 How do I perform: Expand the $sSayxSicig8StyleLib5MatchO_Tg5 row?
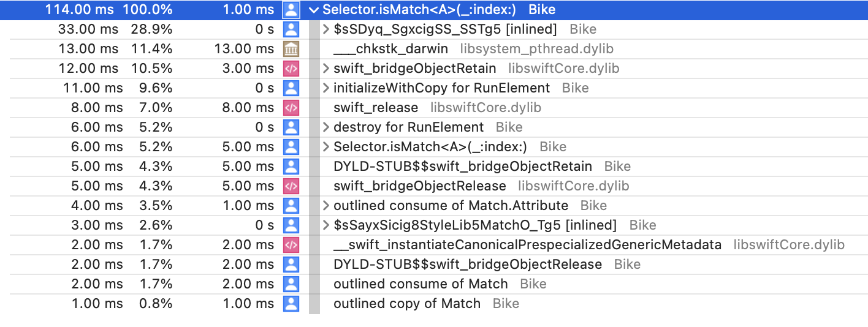(326, 225)
